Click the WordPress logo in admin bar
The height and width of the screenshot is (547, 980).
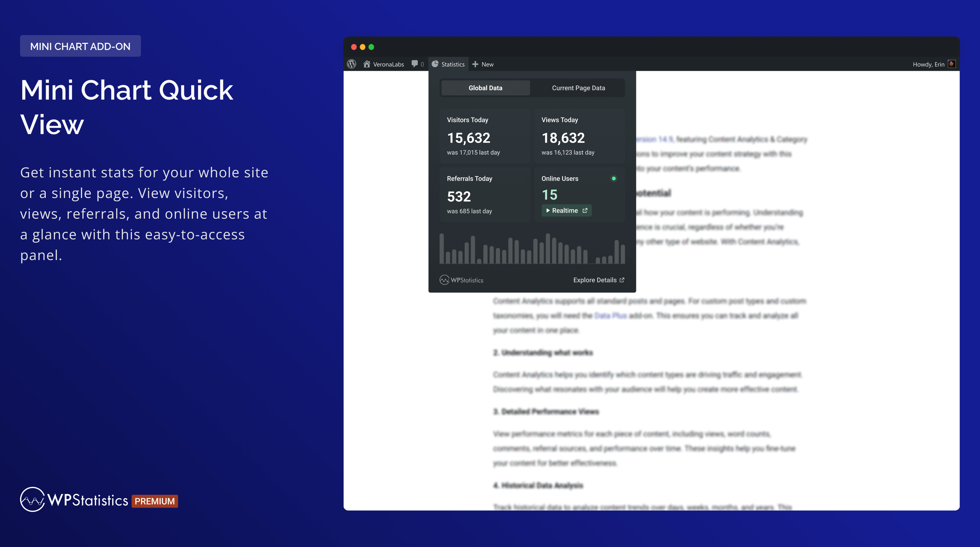click(x=352, y=64)
